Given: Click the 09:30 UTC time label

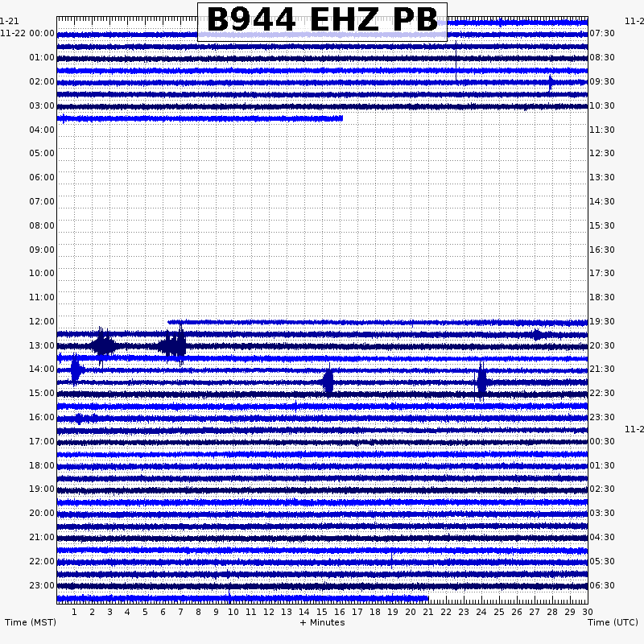Looking at the screenshot, I should tap(602, 82).
